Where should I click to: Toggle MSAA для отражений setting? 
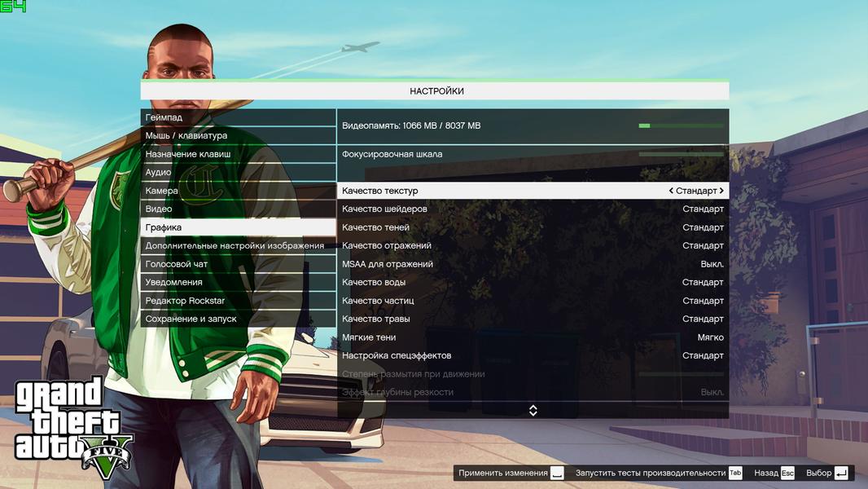pyautogui.click(x=533, y=264)
